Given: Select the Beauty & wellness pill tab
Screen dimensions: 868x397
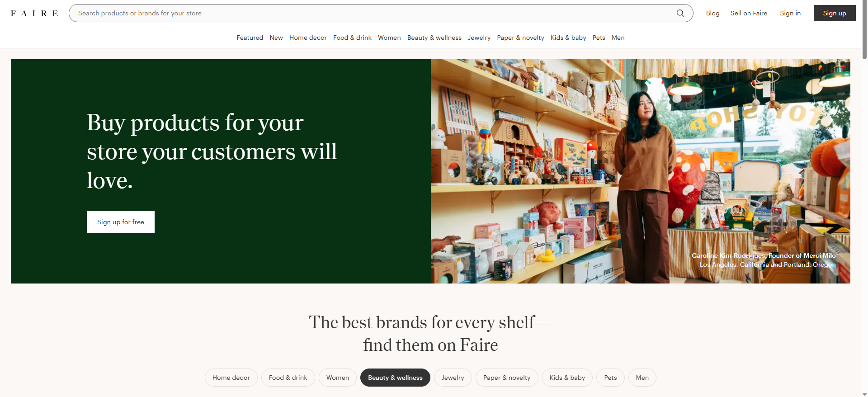Looking at the screenshot, I should point(395,378).
